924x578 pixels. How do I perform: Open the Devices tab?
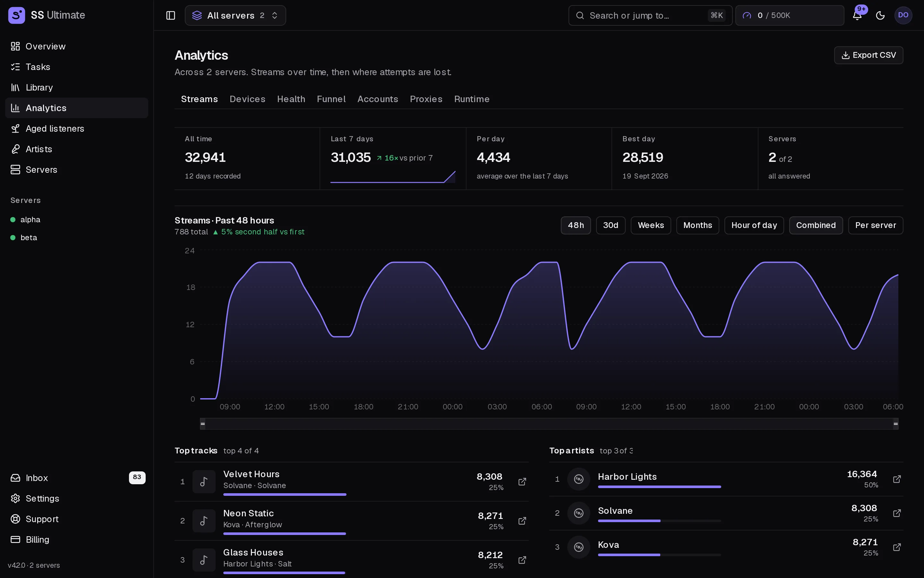point(247,99)
